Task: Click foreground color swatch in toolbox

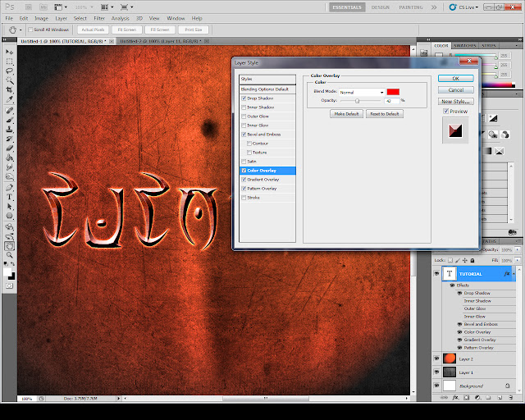Action: pos(7,272)
